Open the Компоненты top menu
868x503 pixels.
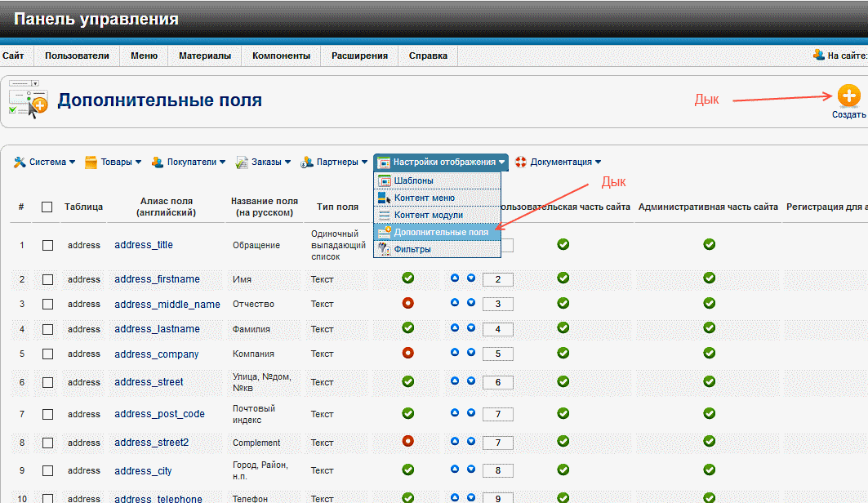tap(281, 56)
